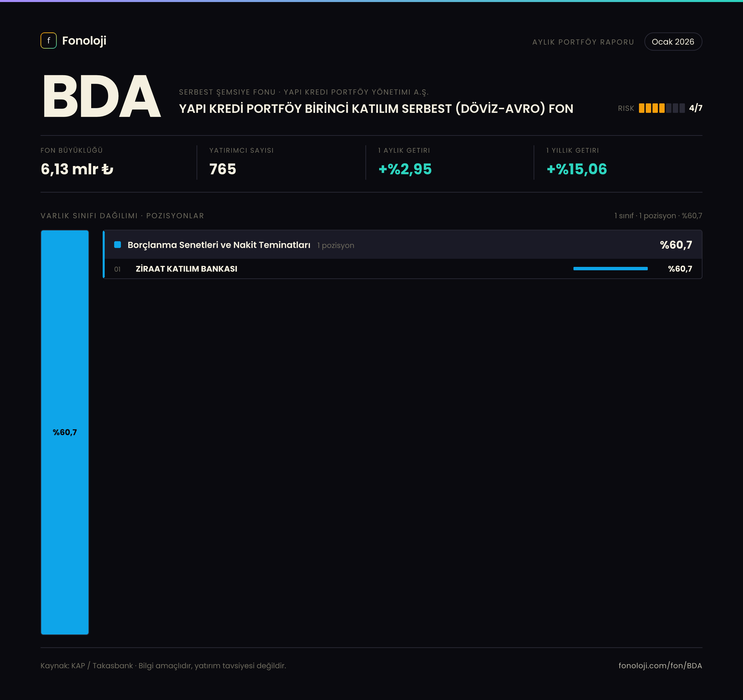This screenshot has height=700, width=743.
Task: Select the ZİRAAT KATILIM BANKASI position row
Action: point(403,268)
